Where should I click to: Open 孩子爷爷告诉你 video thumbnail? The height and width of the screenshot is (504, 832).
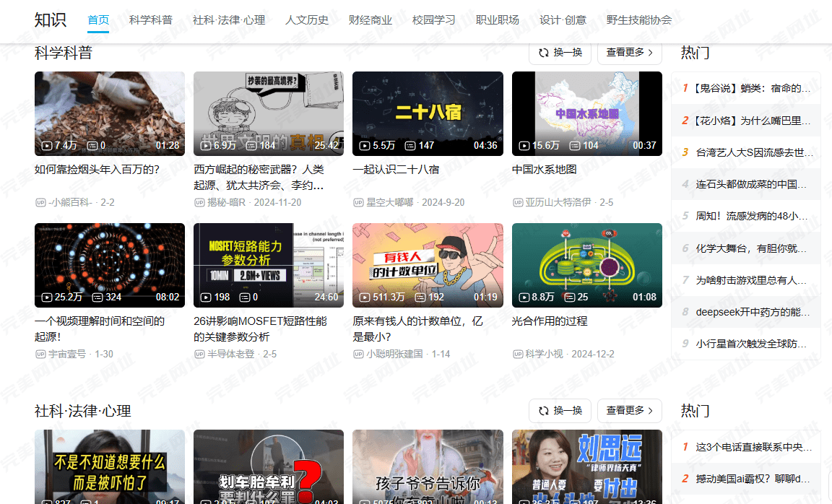coord(428,467)
